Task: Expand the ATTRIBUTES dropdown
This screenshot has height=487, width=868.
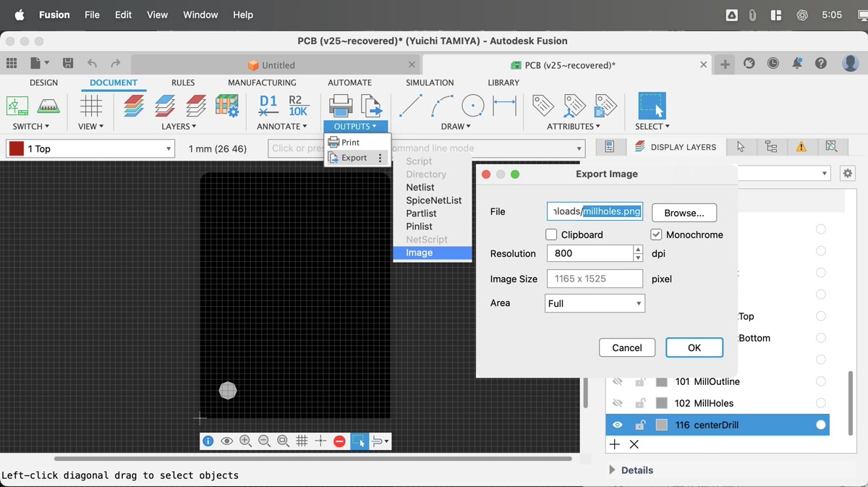Action: tap(574, 127)
